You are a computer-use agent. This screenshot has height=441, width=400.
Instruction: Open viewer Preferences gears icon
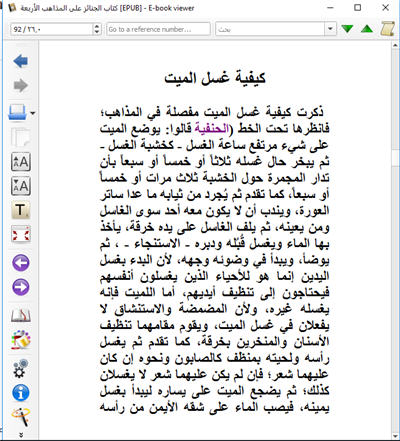tap(21, 368)
